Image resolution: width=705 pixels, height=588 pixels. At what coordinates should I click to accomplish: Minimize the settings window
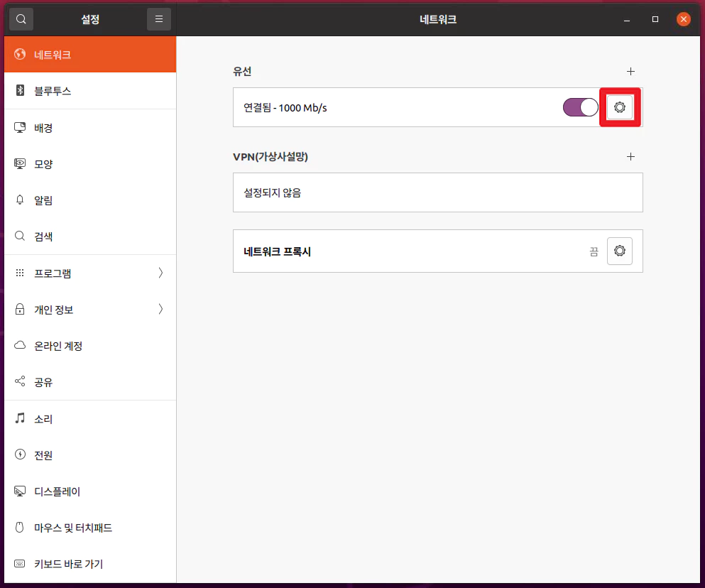click(x=627, y=19)
